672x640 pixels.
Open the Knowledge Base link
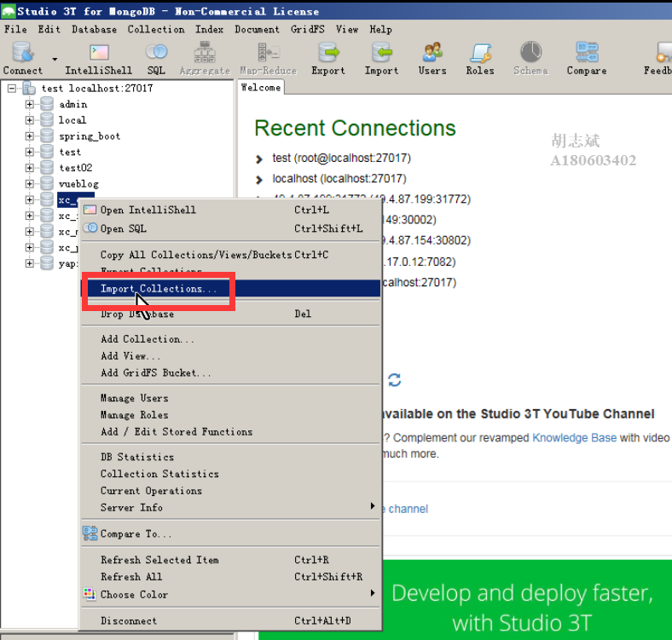(x=574, y=438)
